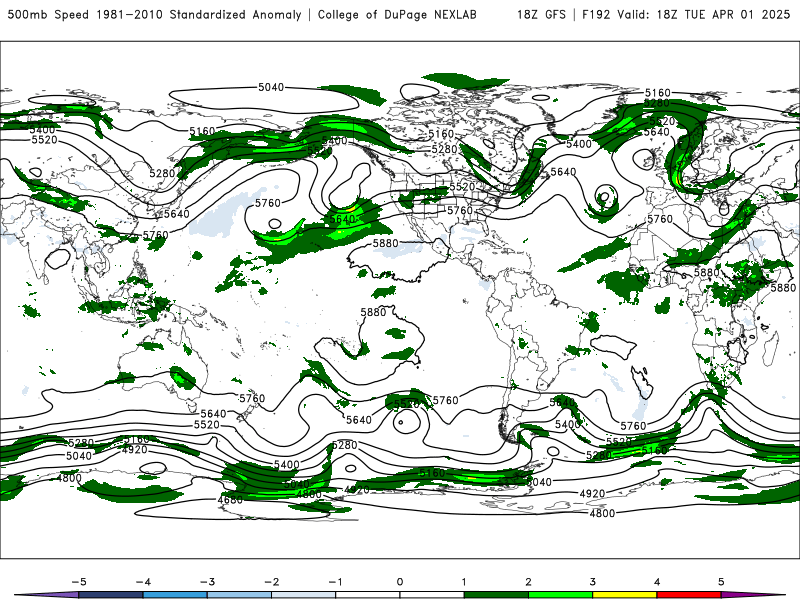Image resolution: width=800 pixels, height=600 pixels.
Task: Click the 'College of DuPage NEXLAB' text
Action: (397, 15)
